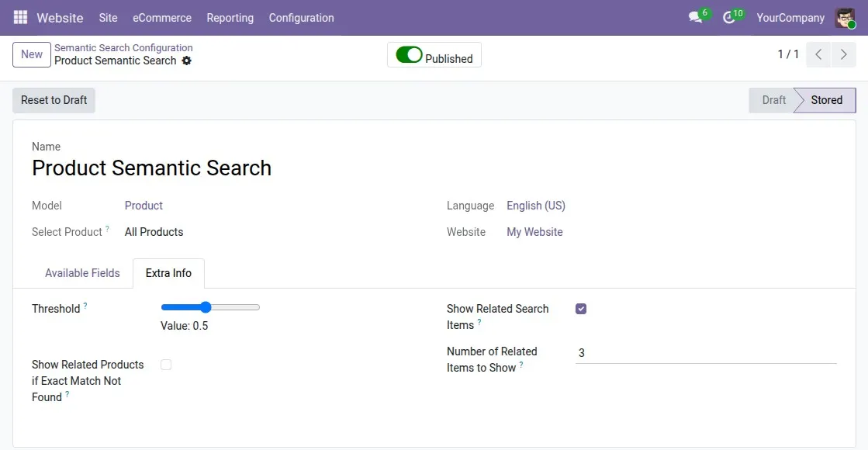Click Reset to Draft button

pos(54,100)
